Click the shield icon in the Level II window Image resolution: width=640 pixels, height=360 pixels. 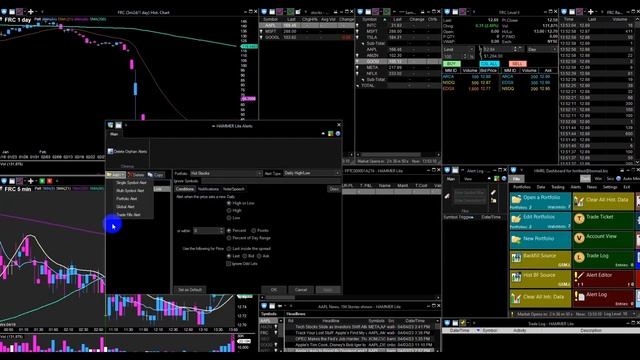447,12
